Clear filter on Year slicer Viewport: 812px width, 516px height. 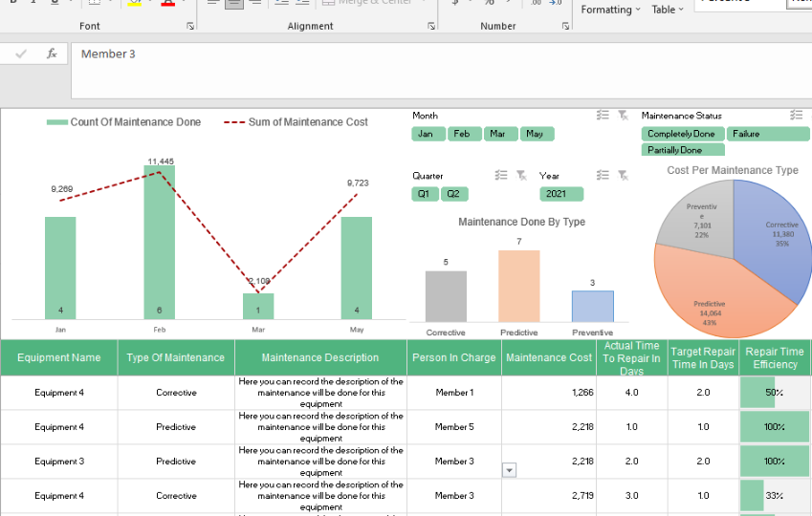623,175
